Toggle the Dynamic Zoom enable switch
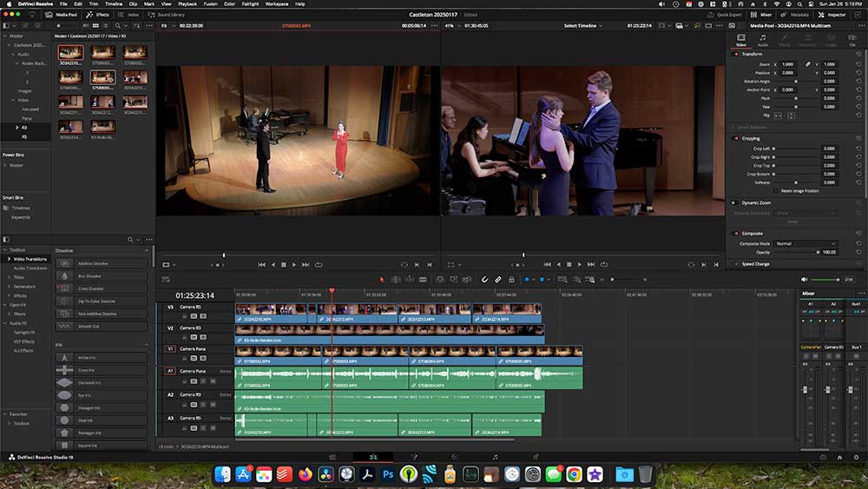Image resolution: width=868 pixels, height=489 pixels. [x=736, y=202]
